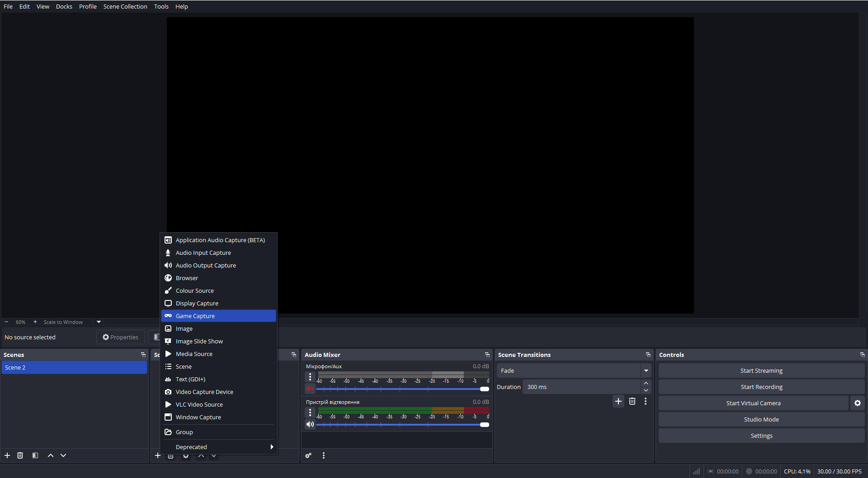Delete the configurable transition trash icon
The height and width of the screenshot is (478, 868).
(x=632, y=401)
